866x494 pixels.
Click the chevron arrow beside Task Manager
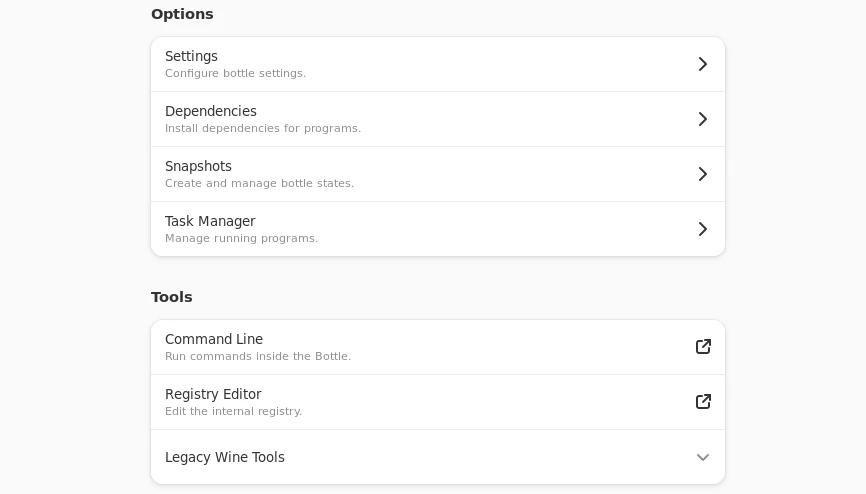[x=703, y=229]
